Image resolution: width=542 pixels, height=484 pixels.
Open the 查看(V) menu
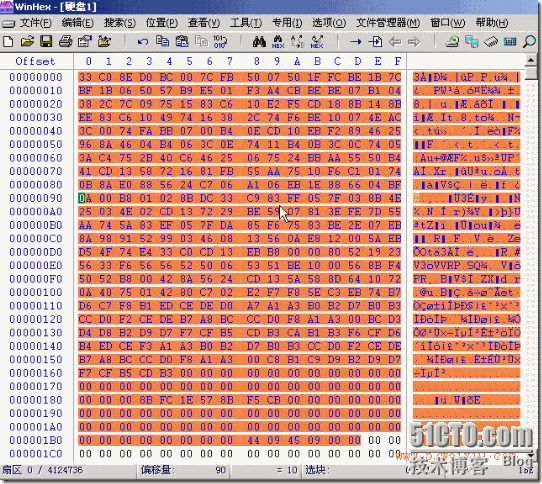[x=204, y=23]
